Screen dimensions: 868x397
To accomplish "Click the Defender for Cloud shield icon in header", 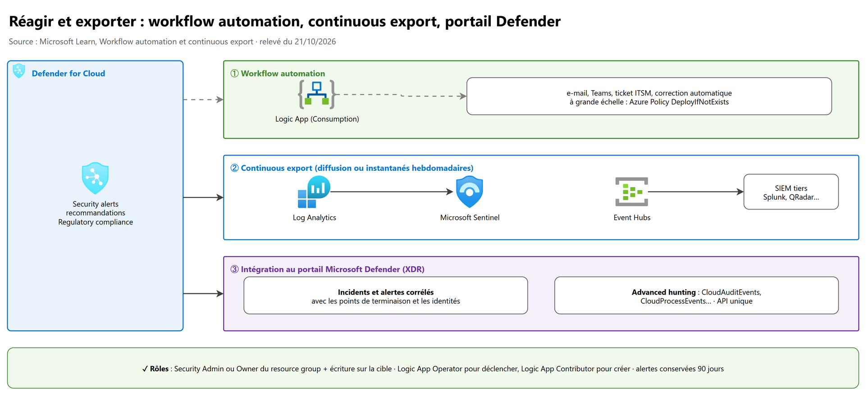I will [19, 71].
